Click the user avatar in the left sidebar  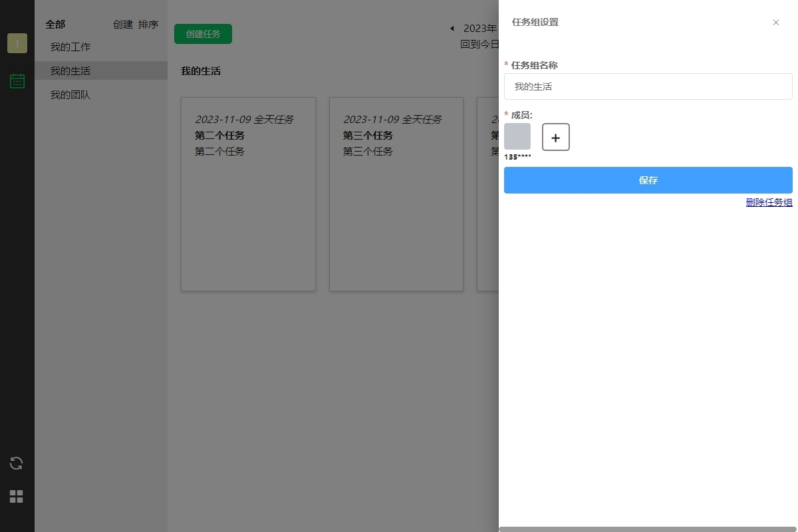(x=17, y=43)
